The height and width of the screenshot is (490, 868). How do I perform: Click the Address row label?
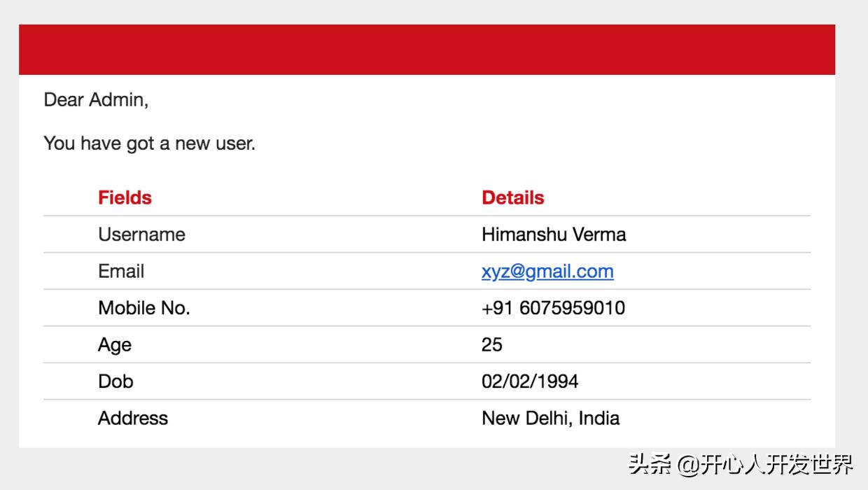tap(133, 417)
